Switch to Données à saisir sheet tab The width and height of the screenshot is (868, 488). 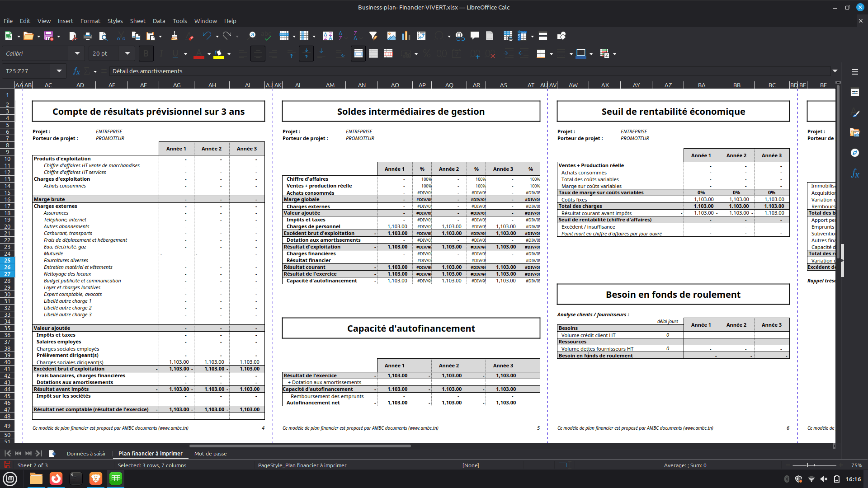(x=86, y=454)
